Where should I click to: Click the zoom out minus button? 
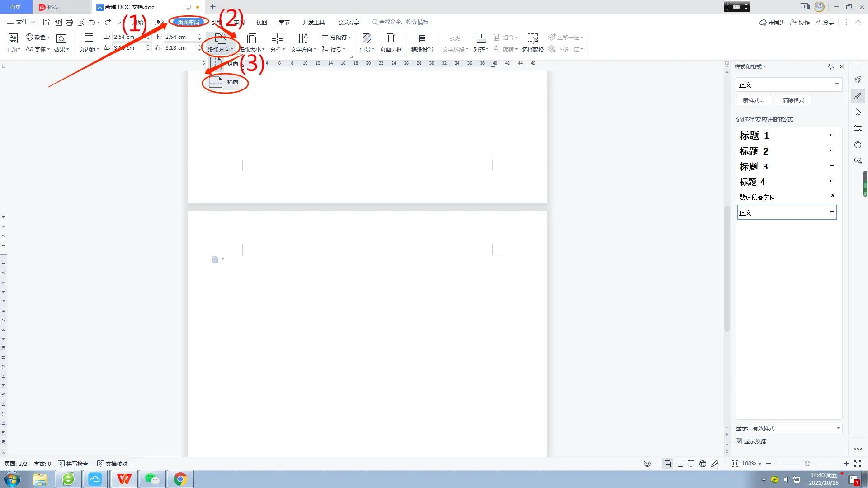(769, 464)
